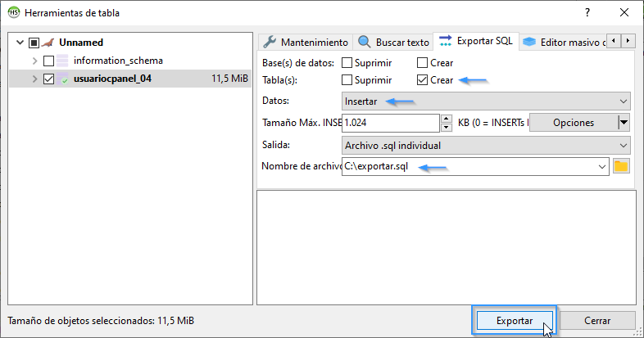Click the magnifier icon of Buscar texto
This screenshot has width=644, height=338.
pos(364,42)
